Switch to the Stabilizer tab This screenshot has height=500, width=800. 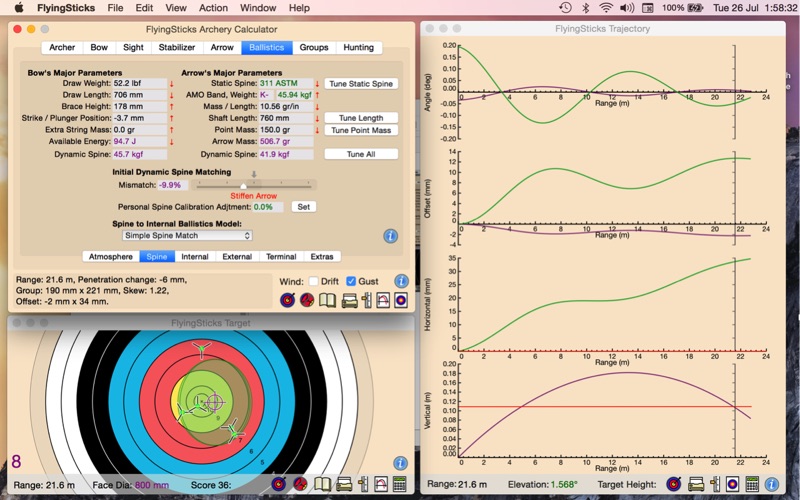click(x=177, y=47)
